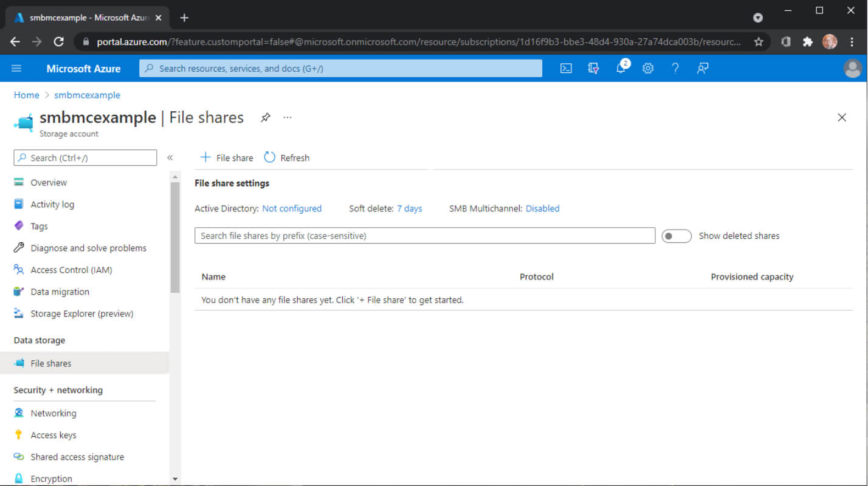Open the Azure portal hamburger menu
Screen dimensions: 868x486
tap(16, 69)
